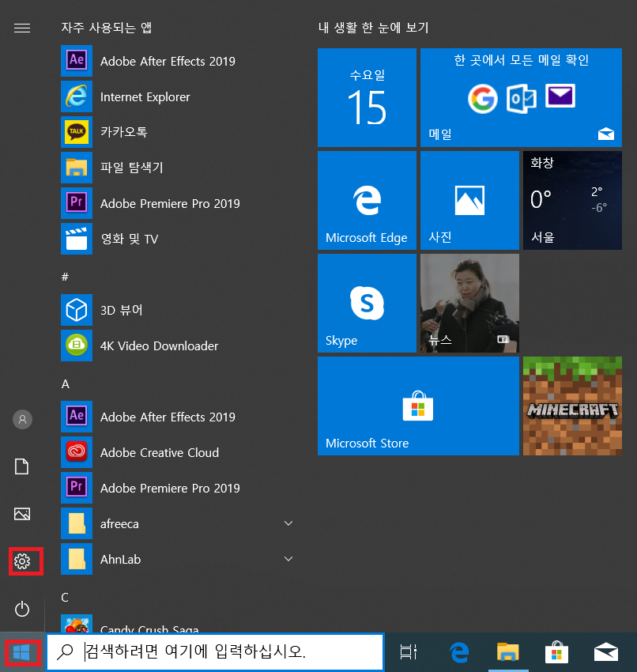Launch Adobe Premiere Pro 2019 under section A
The height and width of the screenshot is (672, 637).
(178, 488)
